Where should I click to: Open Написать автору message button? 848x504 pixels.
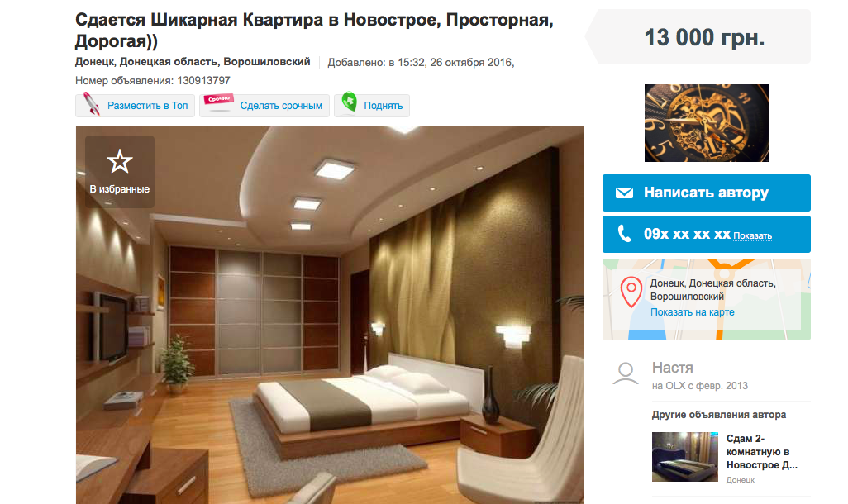click(x=707, y=193)
